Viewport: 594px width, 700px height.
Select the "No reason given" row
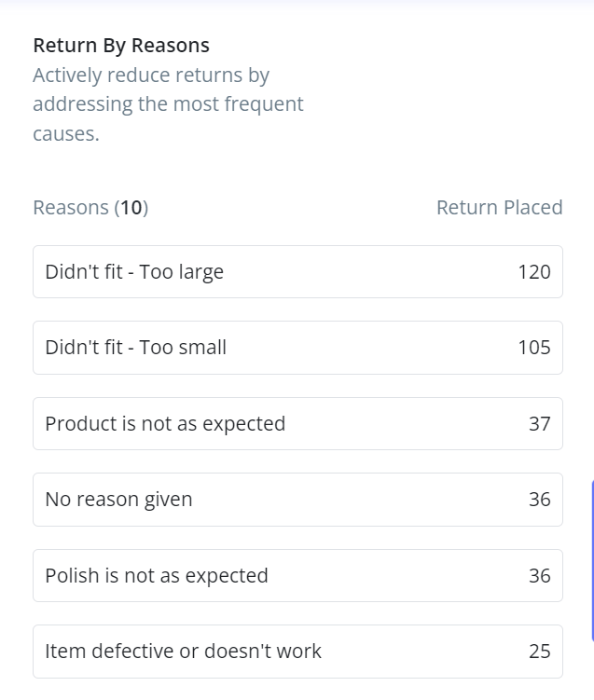297,500
